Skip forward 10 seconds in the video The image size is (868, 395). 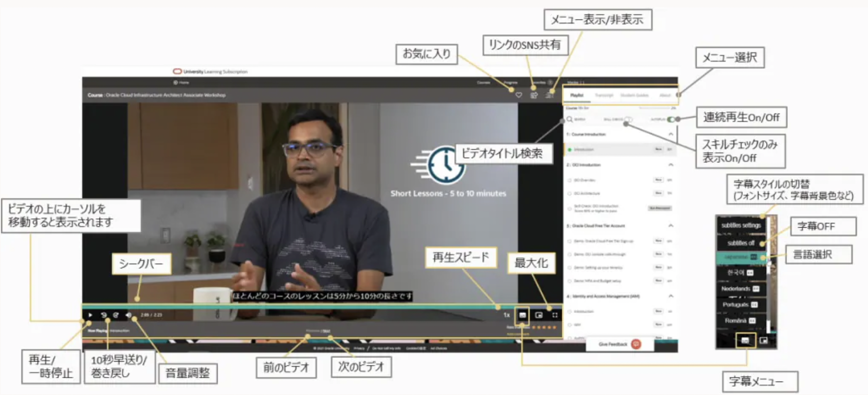point(116,315)
